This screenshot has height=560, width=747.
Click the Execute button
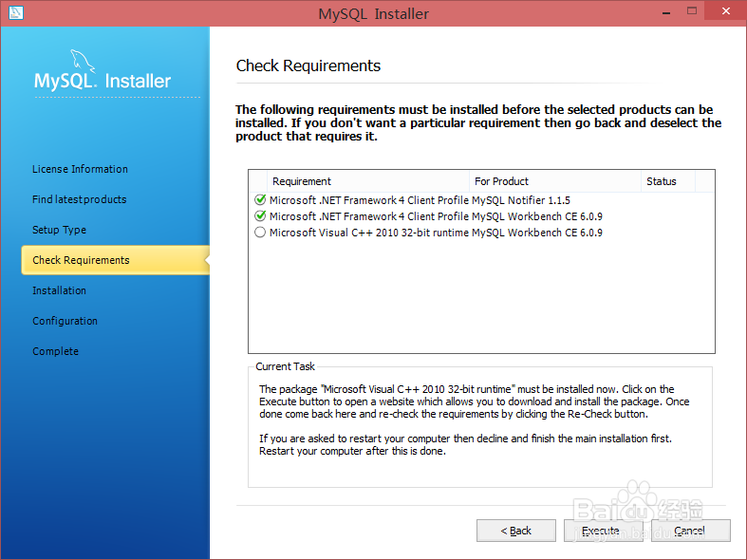603,531
